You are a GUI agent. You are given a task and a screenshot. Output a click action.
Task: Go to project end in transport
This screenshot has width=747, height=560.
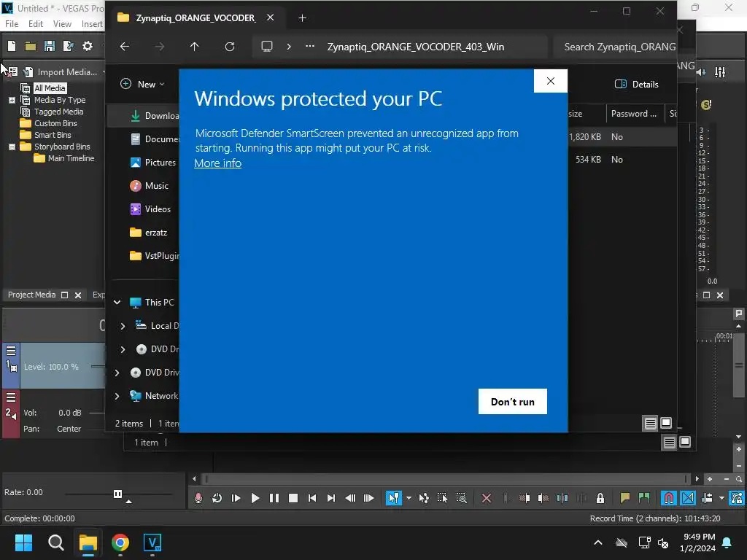(331, 498)
